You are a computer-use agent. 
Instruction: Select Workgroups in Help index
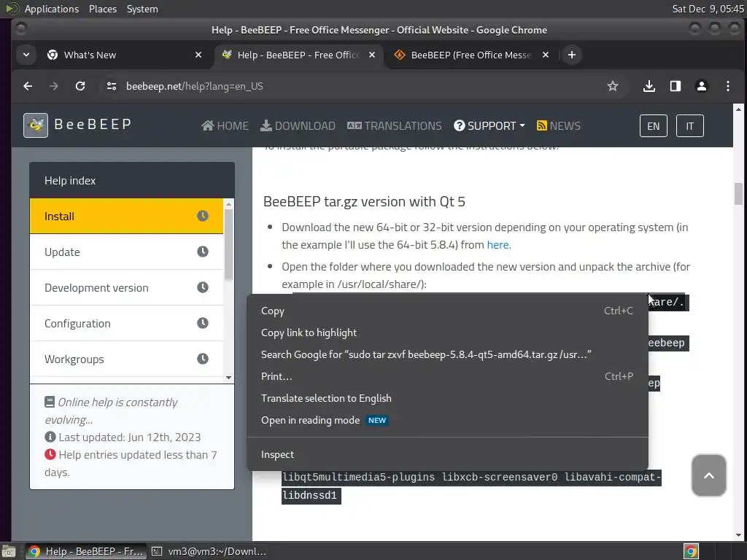pyautogui.click(x=126, y=359)
